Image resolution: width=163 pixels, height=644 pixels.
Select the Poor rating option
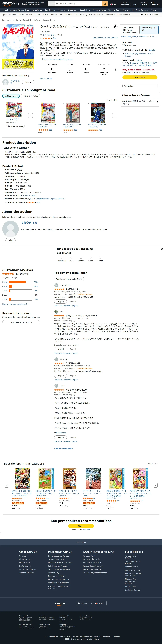pos(71,258)
